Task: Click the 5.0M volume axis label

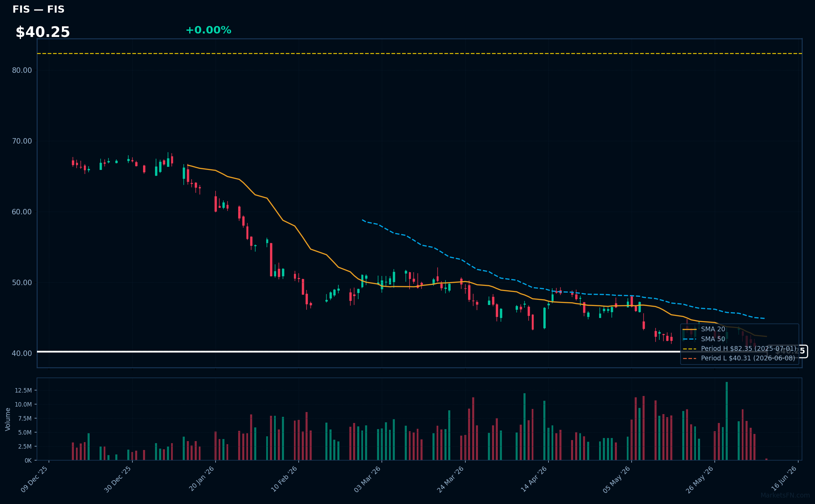Action: [25, 433]
